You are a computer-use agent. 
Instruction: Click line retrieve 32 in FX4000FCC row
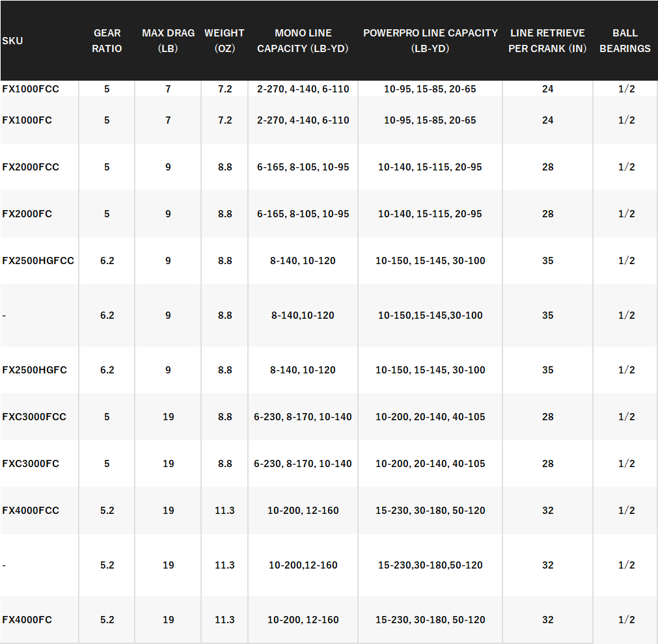(547, 511)
